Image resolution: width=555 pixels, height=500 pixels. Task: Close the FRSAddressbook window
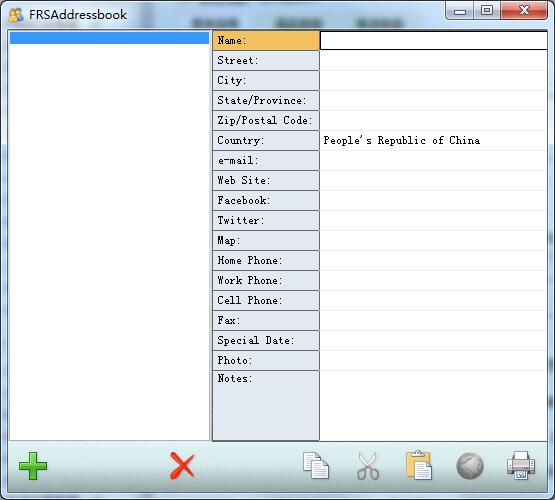coord(524,11)
